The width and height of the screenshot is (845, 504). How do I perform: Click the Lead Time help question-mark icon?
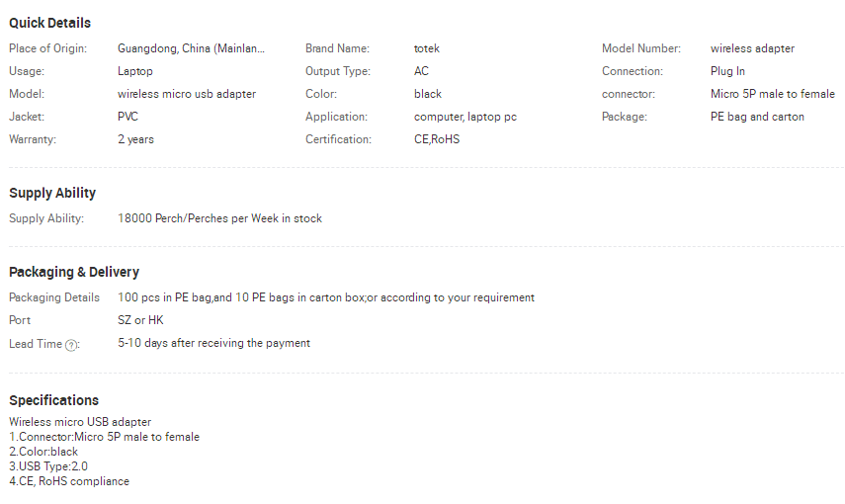[71, 345]
